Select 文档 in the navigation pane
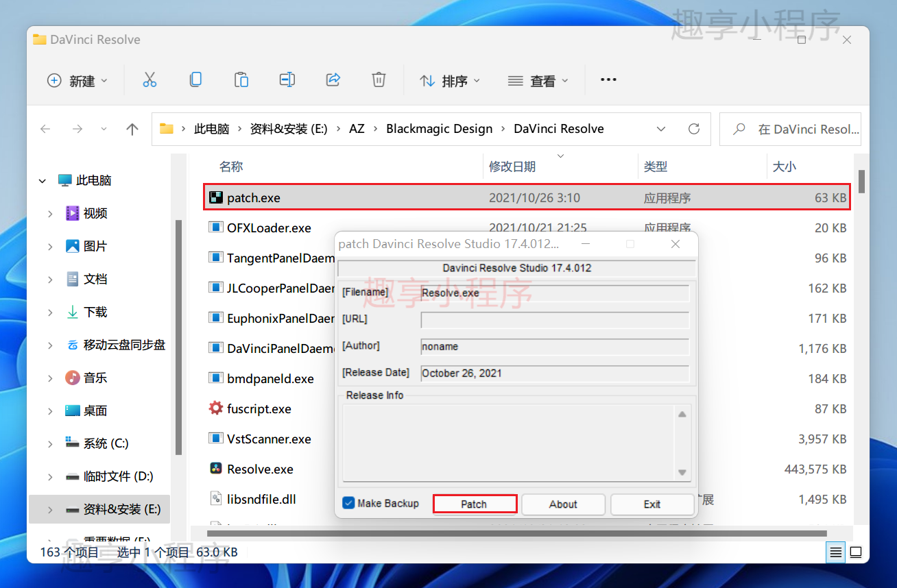This screenshot has height=588, width=897. tap(95, 279)
